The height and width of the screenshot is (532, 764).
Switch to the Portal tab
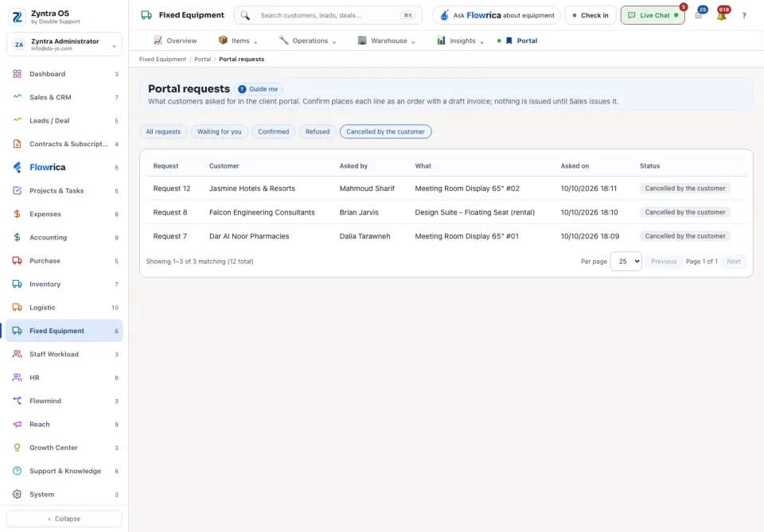(520, 41)
